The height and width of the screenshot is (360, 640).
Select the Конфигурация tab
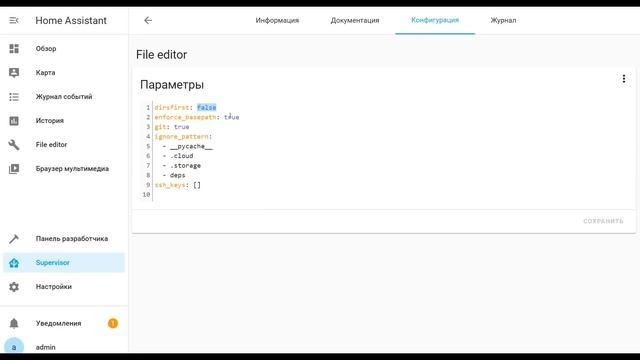(435, 20)
